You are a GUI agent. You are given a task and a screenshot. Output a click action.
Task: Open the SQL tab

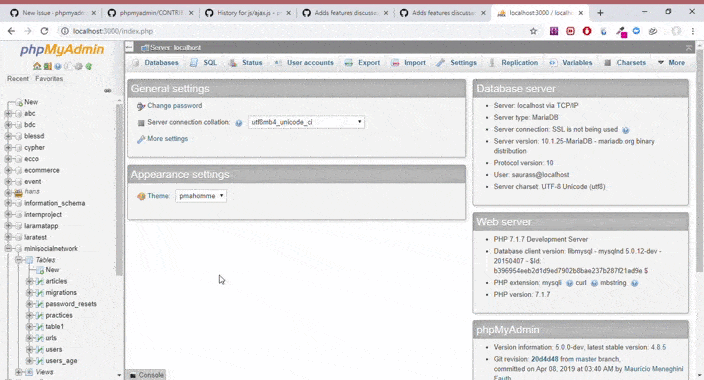coord(204,63)
